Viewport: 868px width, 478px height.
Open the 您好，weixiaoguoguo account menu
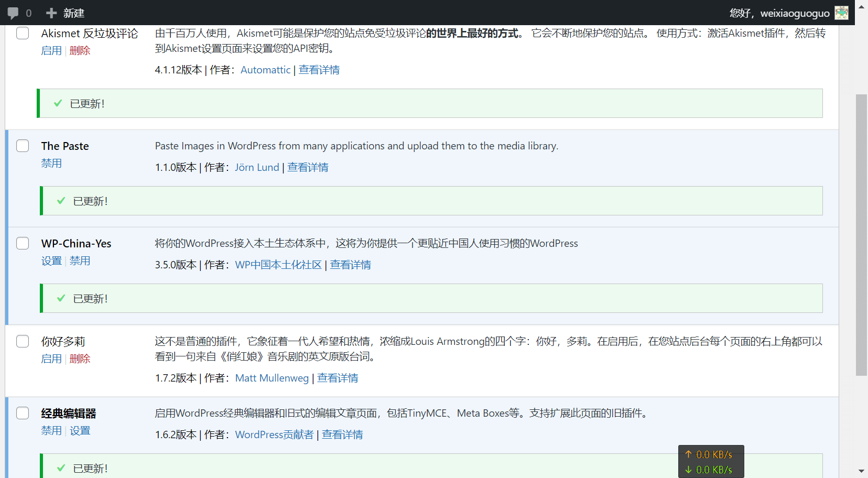coord(779,13)
